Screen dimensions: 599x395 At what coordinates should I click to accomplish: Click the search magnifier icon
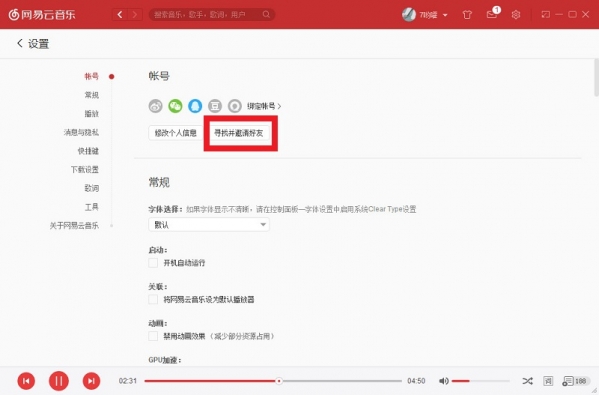point(266,15)
